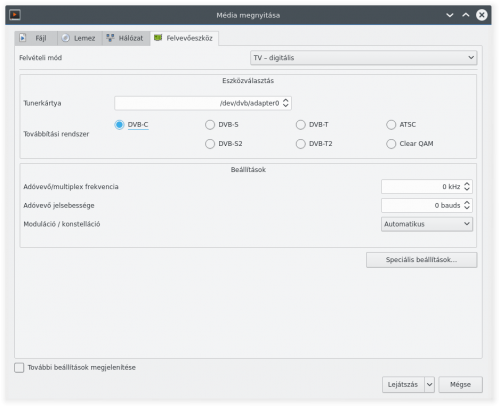The width and height of the screenshot is (500, 407).
Task: Click the Speciális beállítások button
Action: tap(422, 260)
